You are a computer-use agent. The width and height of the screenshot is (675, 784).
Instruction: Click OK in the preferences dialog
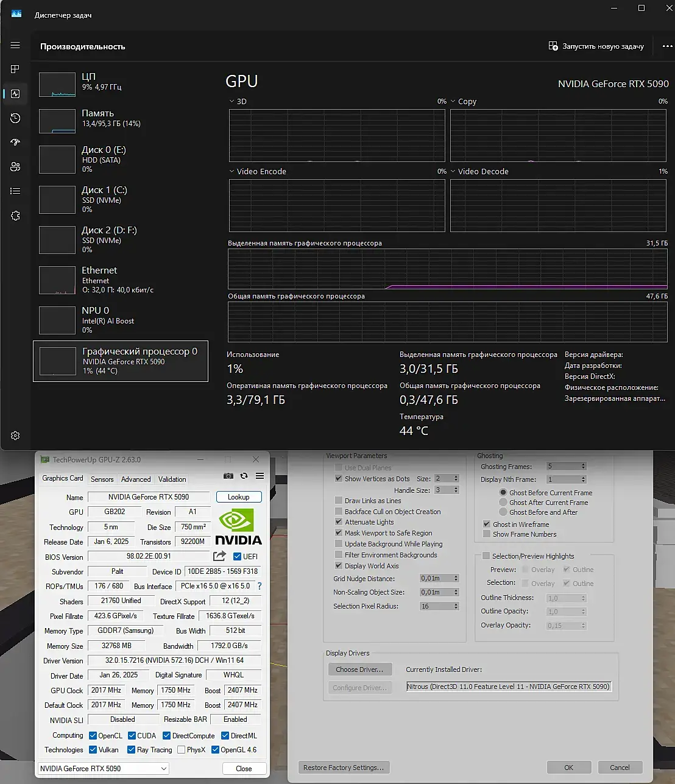(568, 768)
